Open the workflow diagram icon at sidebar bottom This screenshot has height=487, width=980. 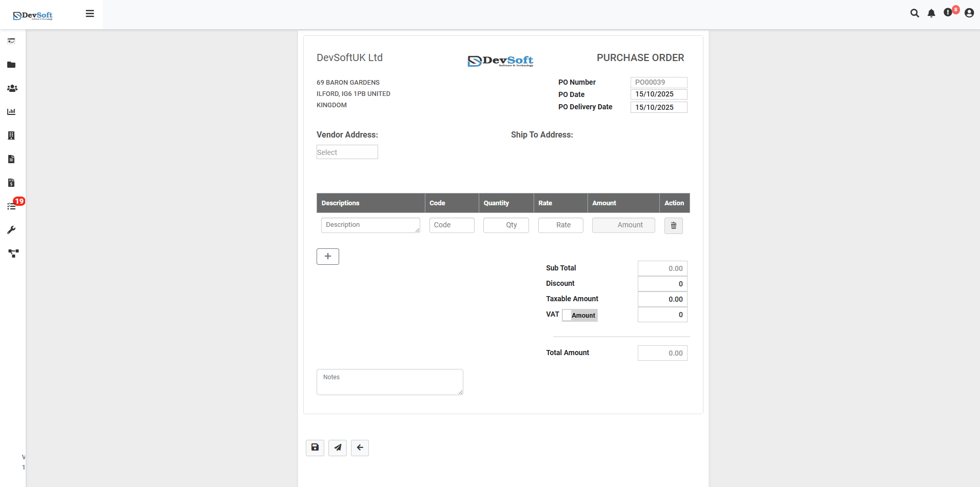(x=12, y=253)
